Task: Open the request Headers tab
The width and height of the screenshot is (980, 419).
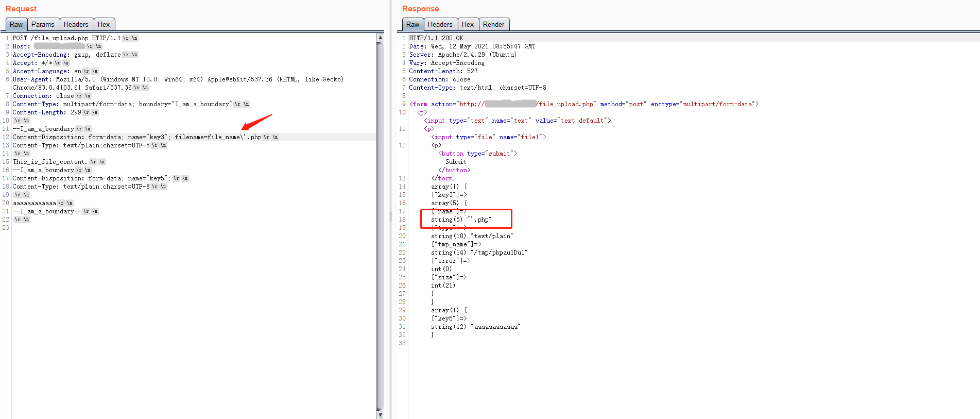Action: click(x=76, y=24)
